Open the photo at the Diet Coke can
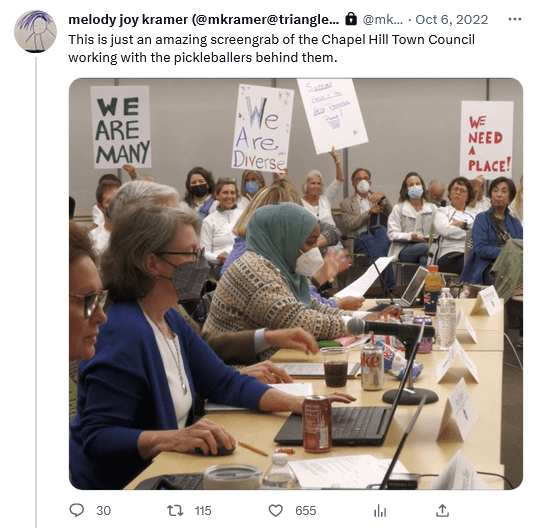535x528 pixels. (x=372, y=368)
